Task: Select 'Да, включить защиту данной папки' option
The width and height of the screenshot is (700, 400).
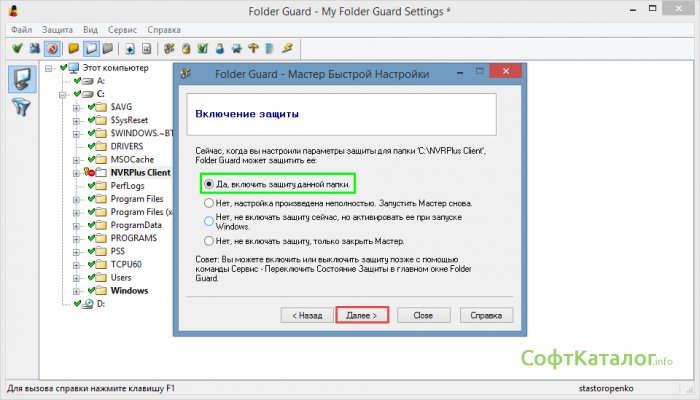Action: [208, 184]
